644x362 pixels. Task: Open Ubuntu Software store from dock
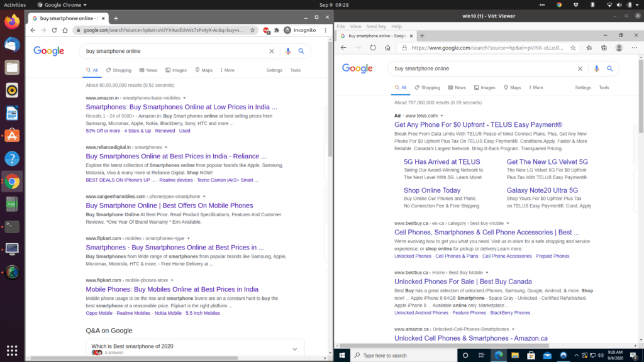(12, 136)
